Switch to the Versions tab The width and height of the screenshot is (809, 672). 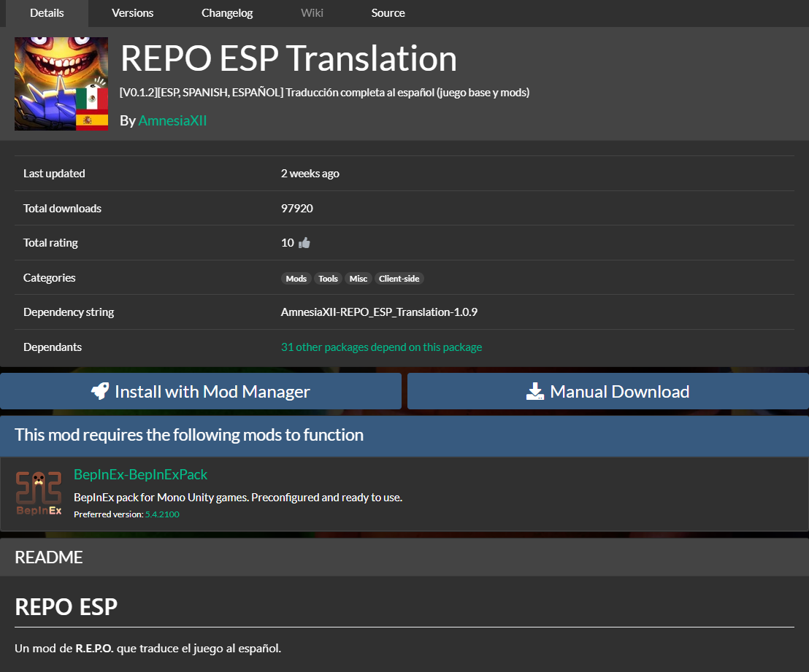point(133,13)
